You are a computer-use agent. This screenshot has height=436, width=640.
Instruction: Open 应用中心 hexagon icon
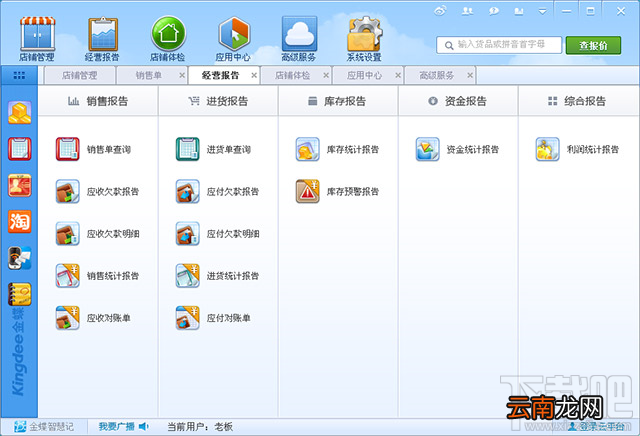233,39
